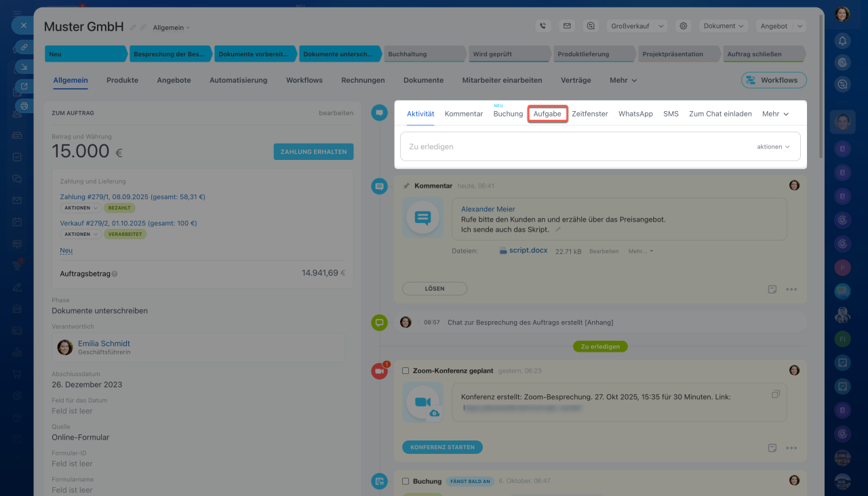Open three-dots menu on Kommentar card
Screen dimensions: 868x496
pos(791,289)
